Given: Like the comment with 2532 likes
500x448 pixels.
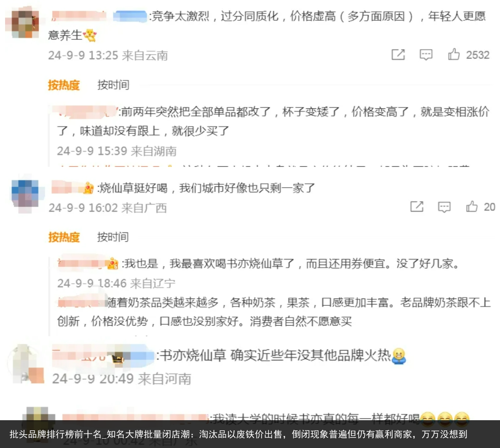Looking at the screenshot, I should 454,55.
